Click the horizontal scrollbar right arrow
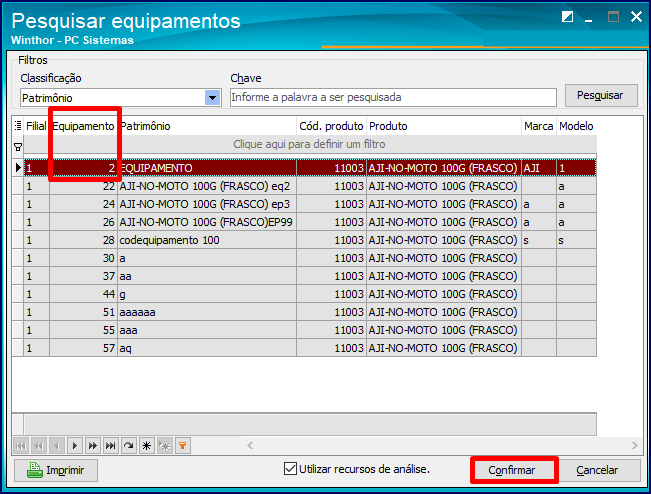651x494 pixels. coord(634,446)
